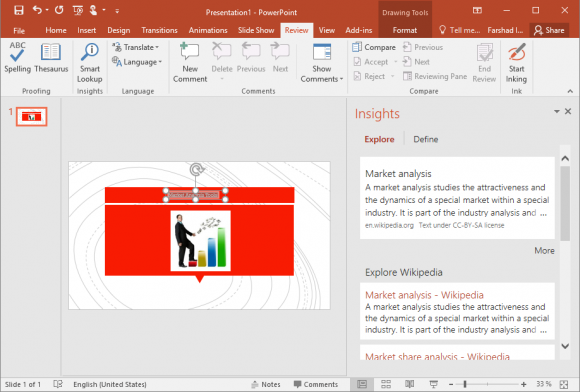
Task: Click the Compare presentations icon
Action: click(357, 47)
